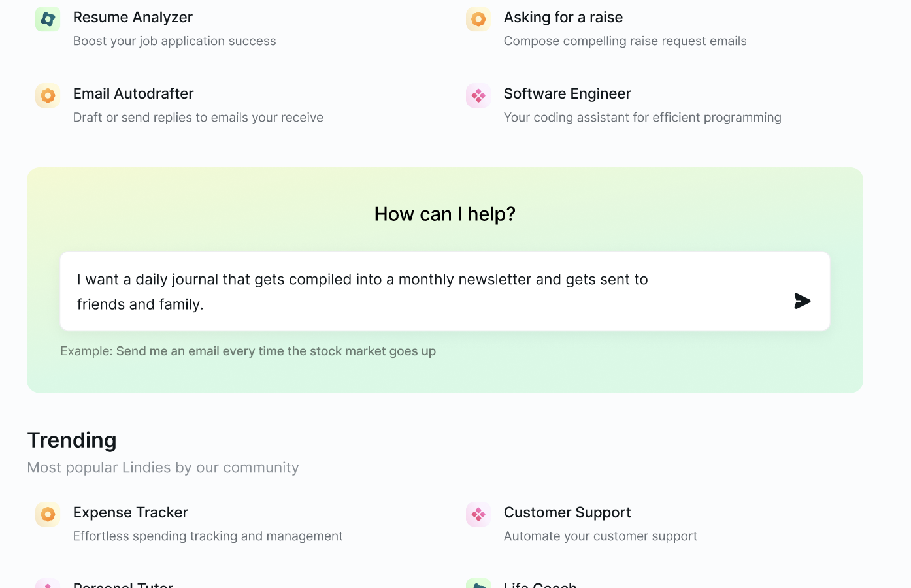The width and height of the screenshot is (911, 588).
Task: Select the Personal Tutor icon
Action: pos(47,583)
